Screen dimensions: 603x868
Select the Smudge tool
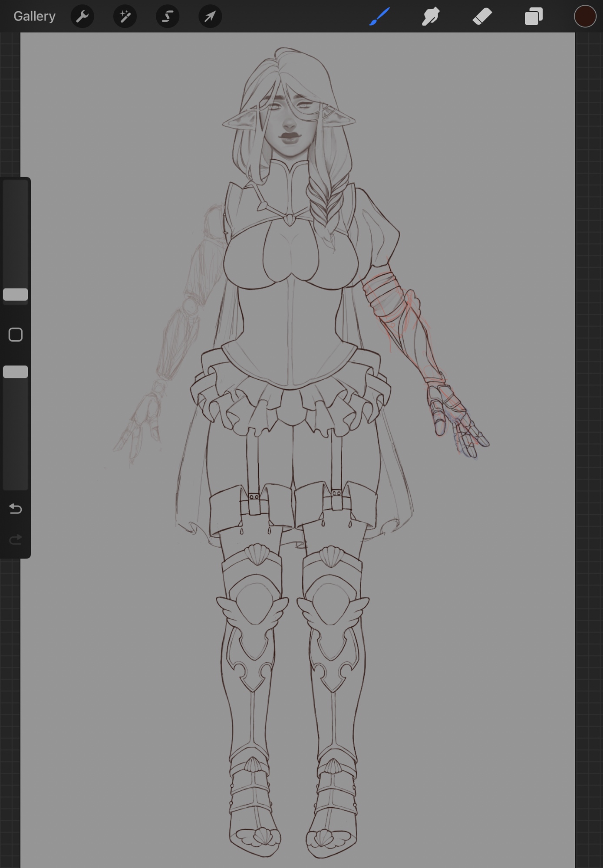click(x=431, y=16)
